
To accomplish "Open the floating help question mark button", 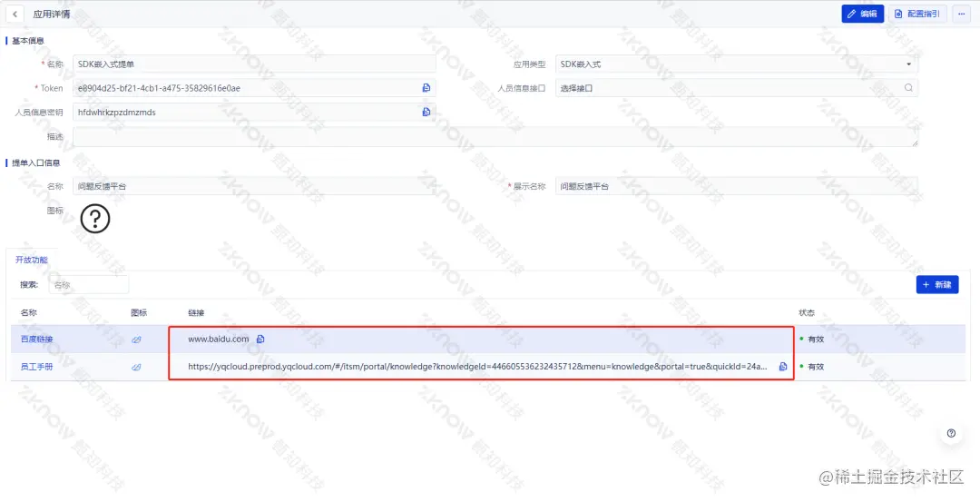I will tap(951, 433).
